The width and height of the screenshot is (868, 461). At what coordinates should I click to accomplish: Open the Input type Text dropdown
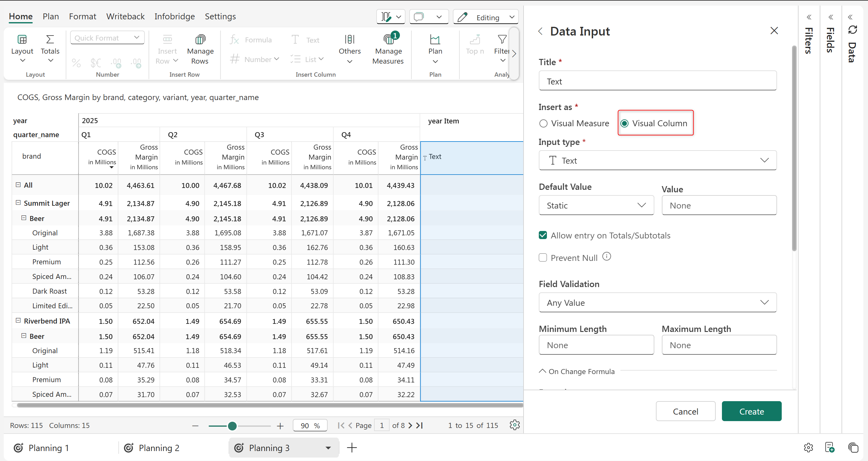[x=657, y=161]
